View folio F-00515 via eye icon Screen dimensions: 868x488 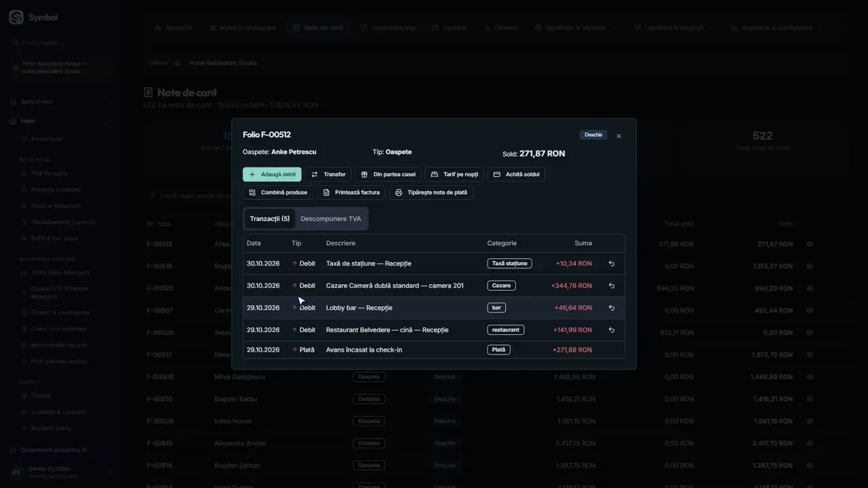(810, 443)
